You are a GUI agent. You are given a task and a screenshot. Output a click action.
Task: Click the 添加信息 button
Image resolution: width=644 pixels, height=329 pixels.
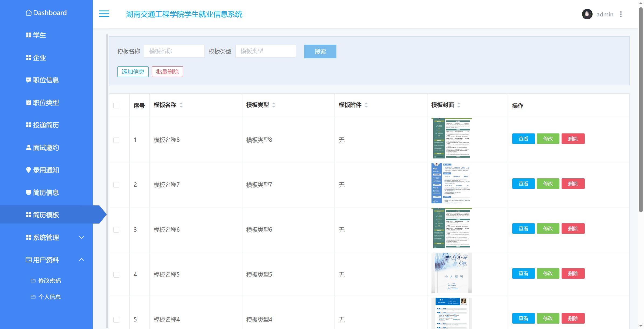click(133, 72)
